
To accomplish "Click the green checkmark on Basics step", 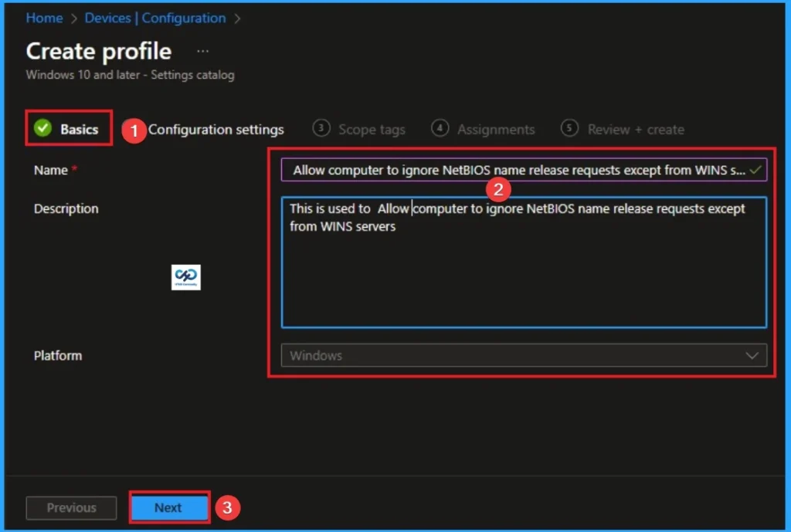I will coord(42,129).
